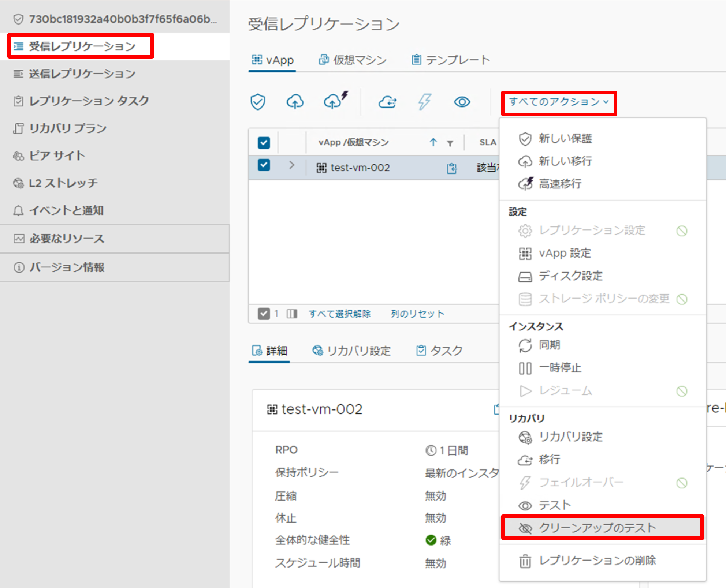
Task: Click the 移行 toolbar icon
Action: 388,102
